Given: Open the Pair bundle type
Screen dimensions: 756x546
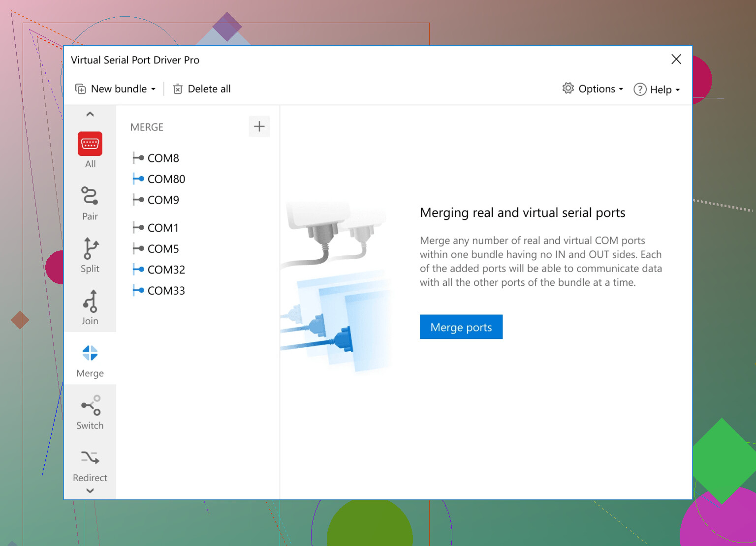Looking at the screenshot, I should click(x=90, y=196).
